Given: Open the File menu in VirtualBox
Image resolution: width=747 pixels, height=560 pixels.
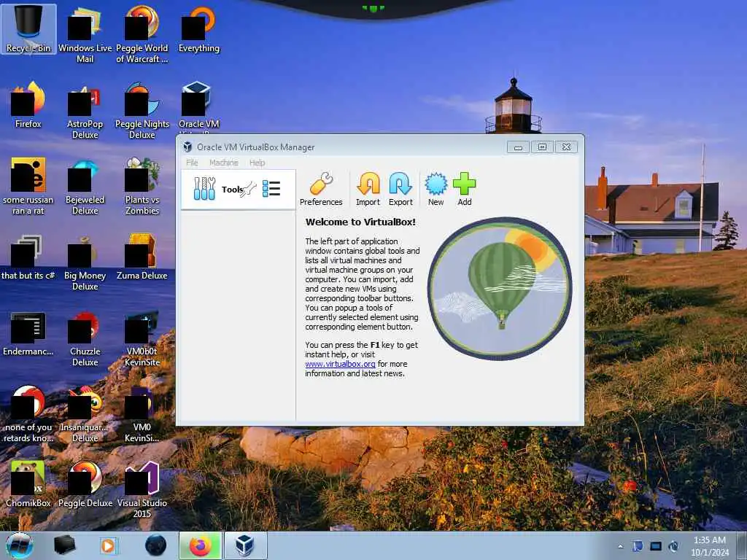Looking at the screenshot, I should [x=192, y=163].
